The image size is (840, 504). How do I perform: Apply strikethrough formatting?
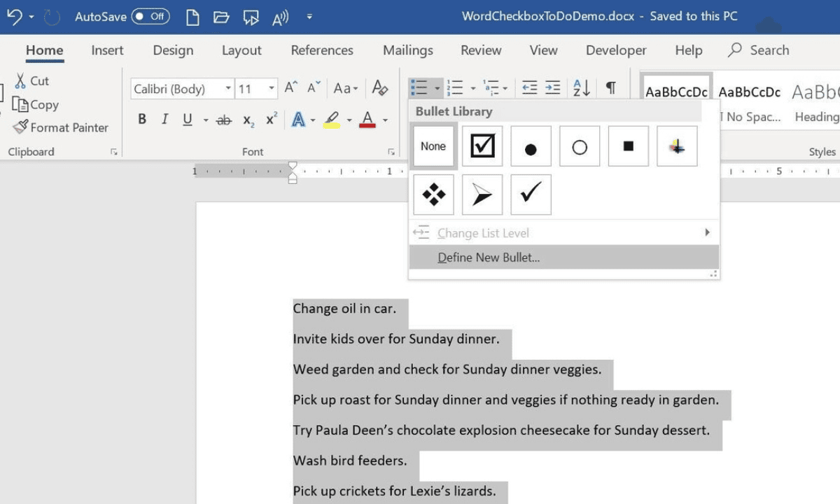tap(224, 120)
